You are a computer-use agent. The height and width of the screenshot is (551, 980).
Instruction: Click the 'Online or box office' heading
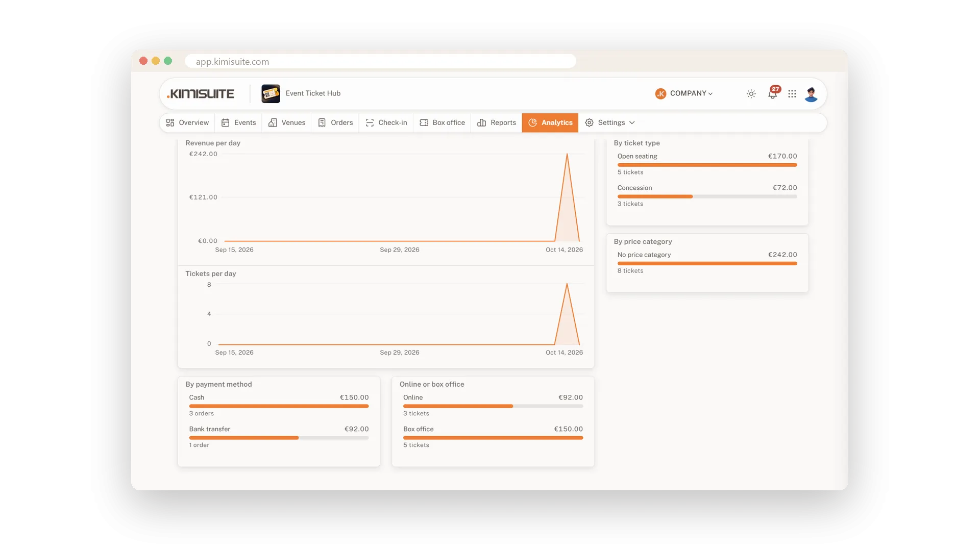click(x=432, y=385)
